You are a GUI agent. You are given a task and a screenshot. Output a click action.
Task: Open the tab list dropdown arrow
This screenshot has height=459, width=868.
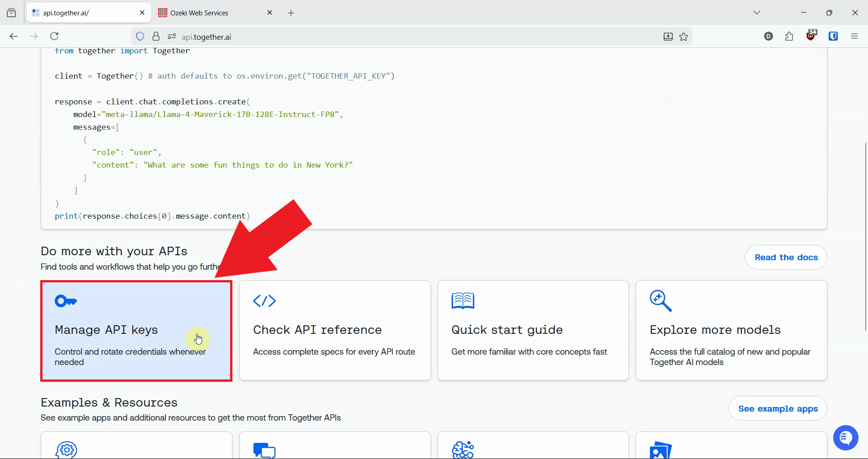pyautogui.click(x=757, y=12)
